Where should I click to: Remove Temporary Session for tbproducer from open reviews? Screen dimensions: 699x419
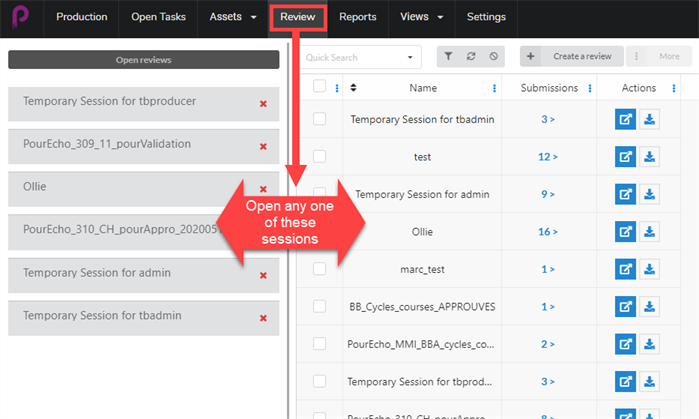coord(263,103)
